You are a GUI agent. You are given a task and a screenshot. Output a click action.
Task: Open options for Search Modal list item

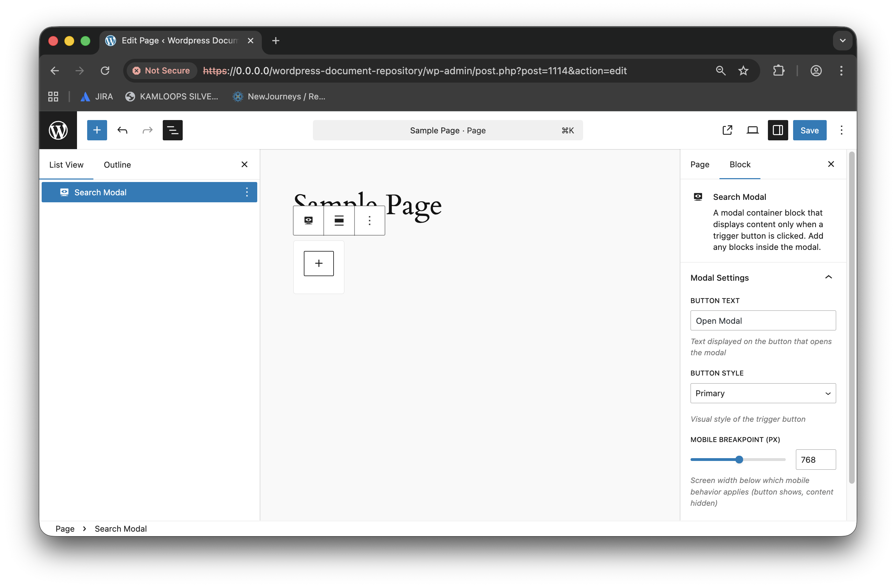tap(247, 192)
